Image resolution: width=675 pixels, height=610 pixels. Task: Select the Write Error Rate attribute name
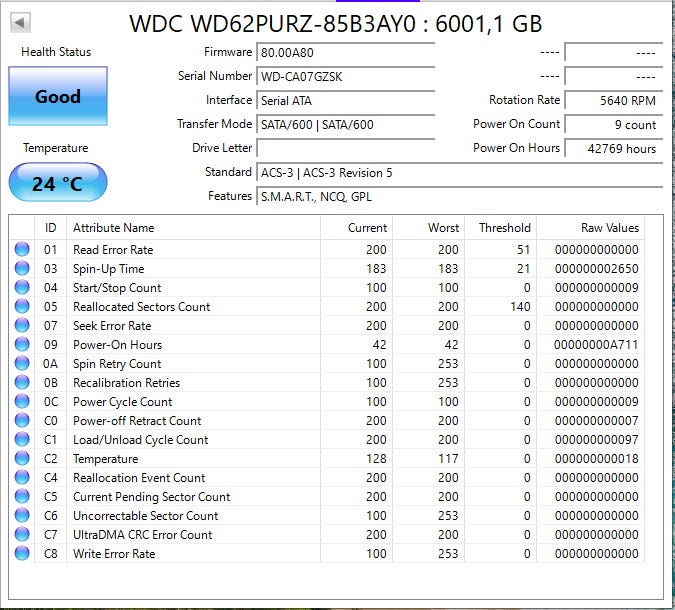click(x=114, y=554)
